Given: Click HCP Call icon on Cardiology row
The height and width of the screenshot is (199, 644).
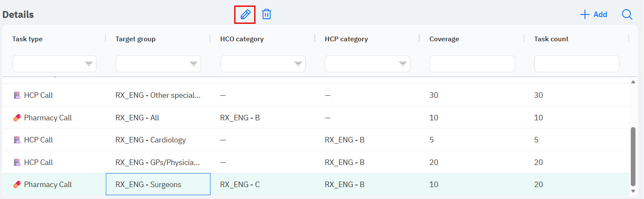Looking at the screenshot, I should click(x=17, y=140).
